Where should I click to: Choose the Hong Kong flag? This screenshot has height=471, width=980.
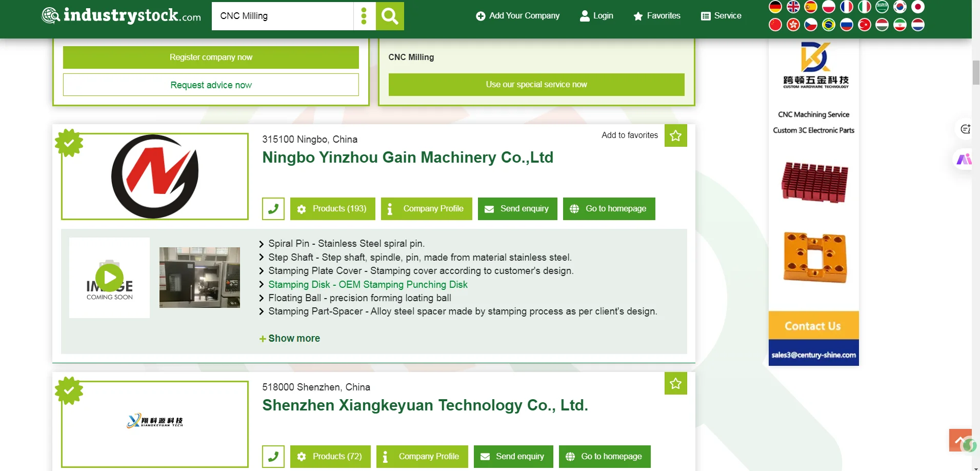click(793, 25)
